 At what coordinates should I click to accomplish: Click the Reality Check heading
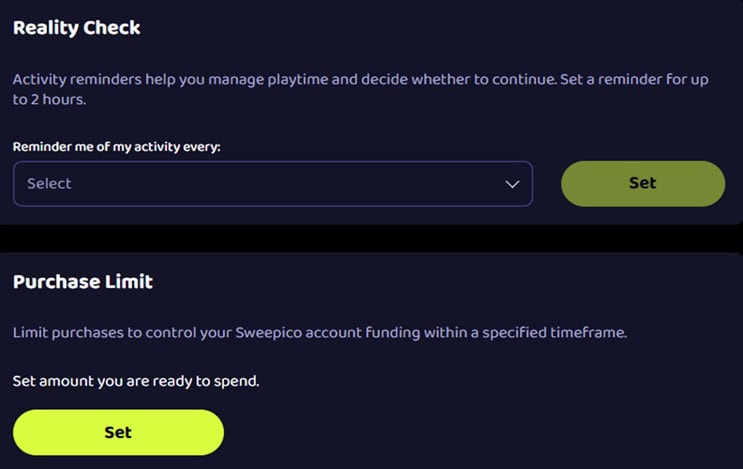pos(77,28)
